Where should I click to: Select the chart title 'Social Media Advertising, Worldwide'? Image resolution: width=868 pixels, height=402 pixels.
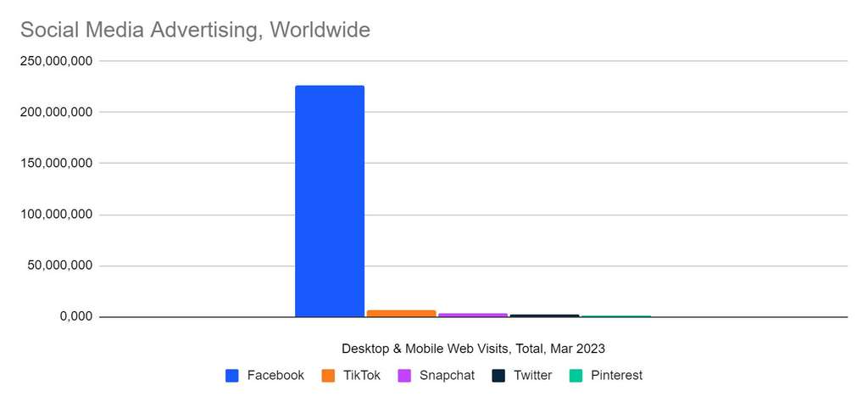195,31
